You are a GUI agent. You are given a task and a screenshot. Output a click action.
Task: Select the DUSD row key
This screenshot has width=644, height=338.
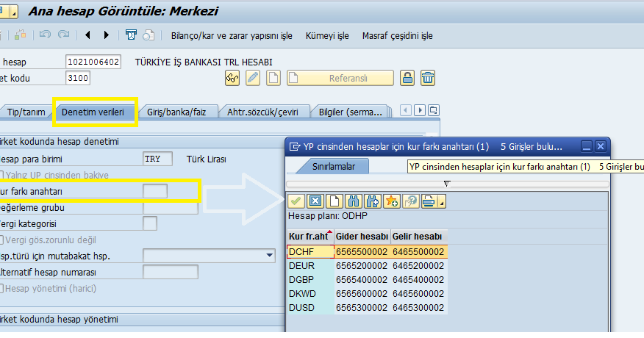(310, 308)
